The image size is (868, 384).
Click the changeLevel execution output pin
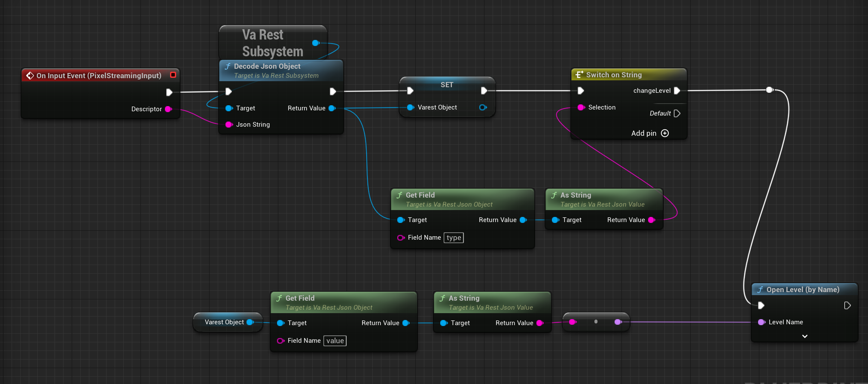click(677, 91)
